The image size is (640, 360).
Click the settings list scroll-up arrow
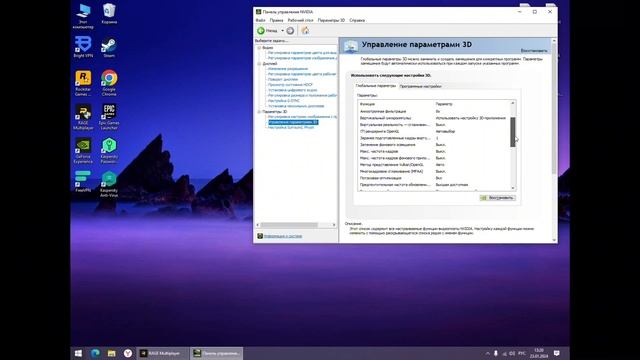point(513,103)
